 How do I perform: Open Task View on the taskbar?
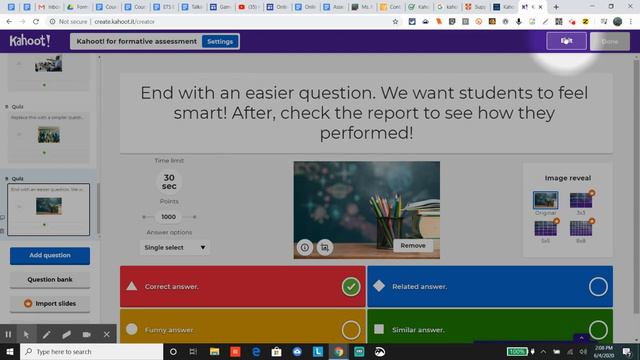(193, 351)
